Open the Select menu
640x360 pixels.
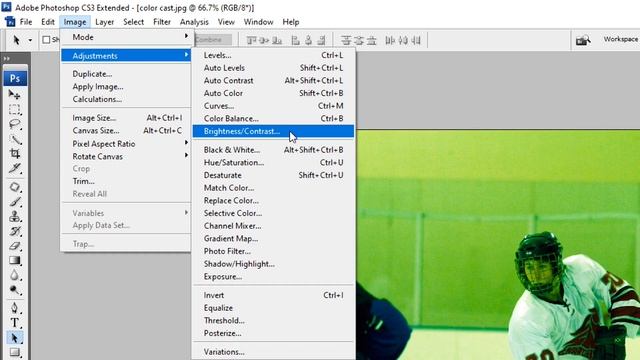[133, 22]
